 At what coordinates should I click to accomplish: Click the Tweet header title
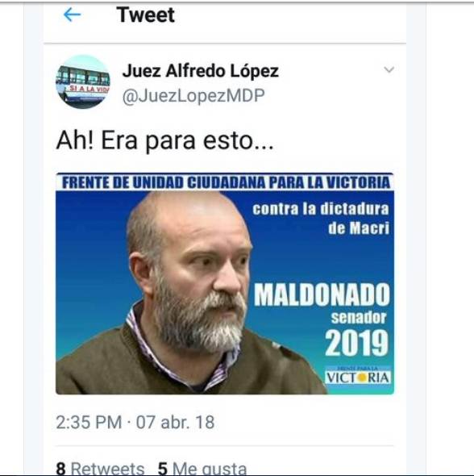[146, 15]
